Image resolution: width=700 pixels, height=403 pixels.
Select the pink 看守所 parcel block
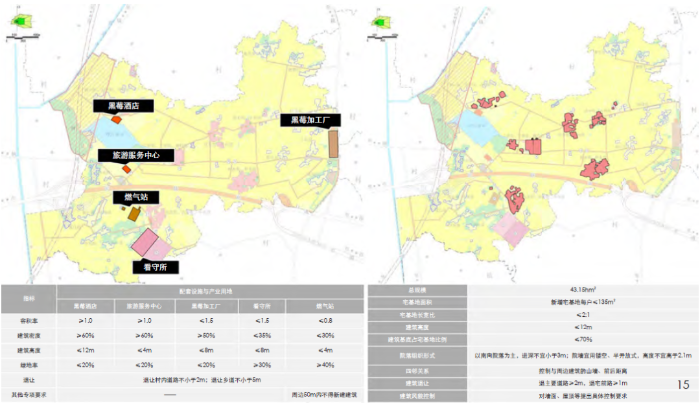[150, 245]
